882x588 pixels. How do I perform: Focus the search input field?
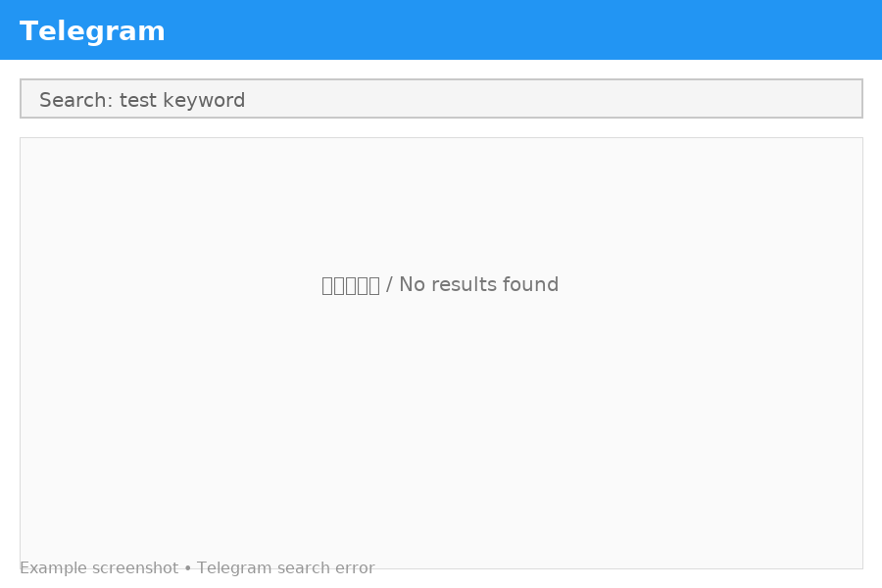[x=441, y=98]
